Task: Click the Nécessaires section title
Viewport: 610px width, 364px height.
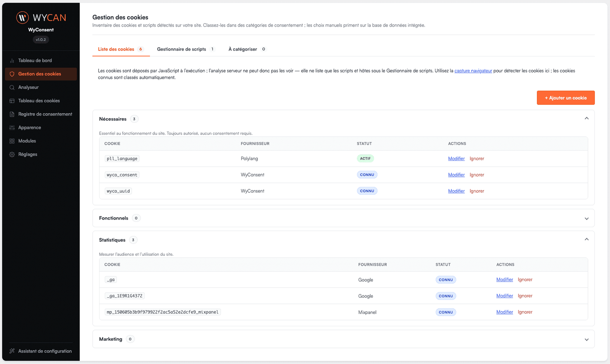Action: 113,119
